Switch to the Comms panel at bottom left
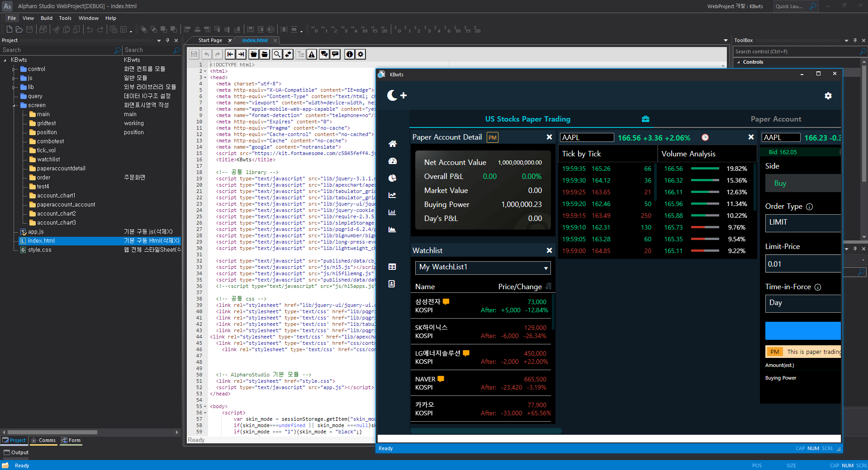The image size is (868, 470). [43, 440]
